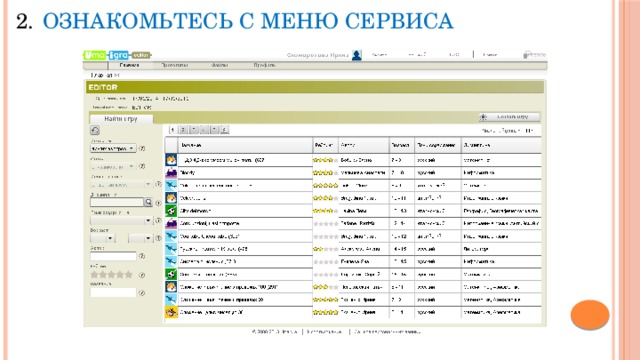Click the padlock icon at the header's right end
This screenshot has width=640, height=360.
pyautogui.click(x=527, y=54)
